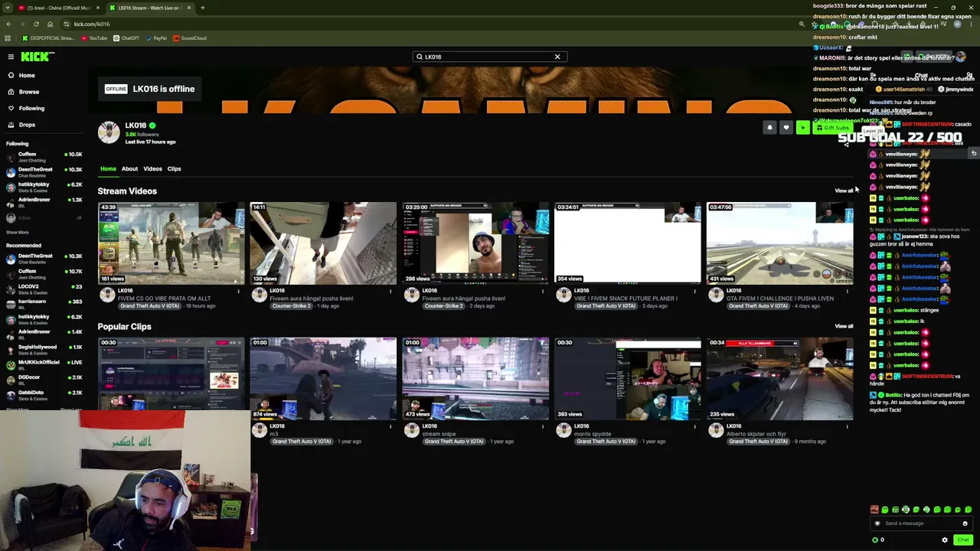Reload the page
Screen dimensions: 980x551
coord(36,24)
